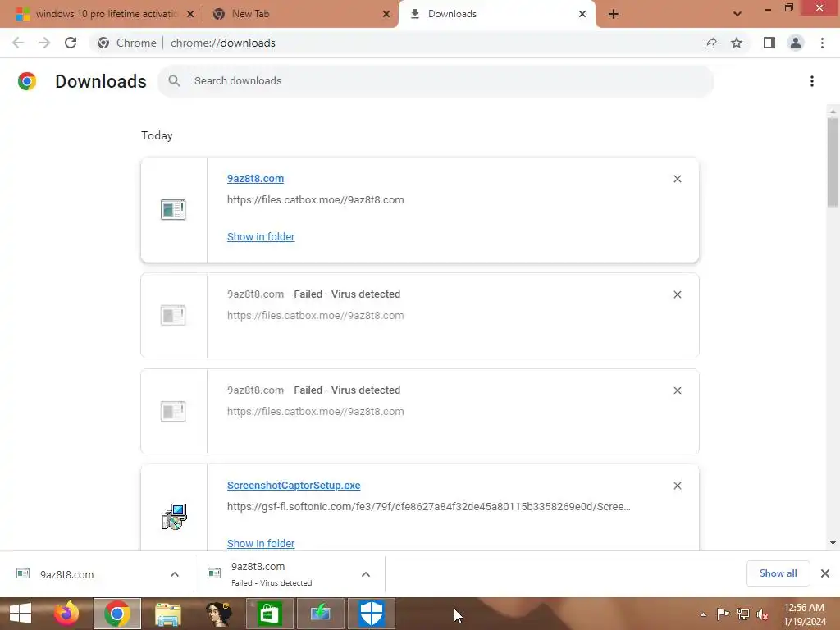Open the profile avatar menu

coord(796,43)
